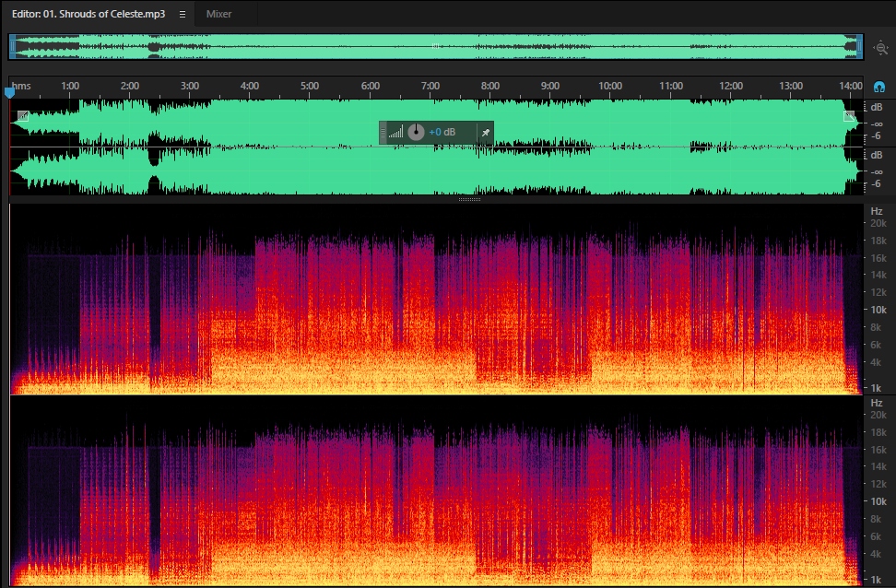Click the fade-in handle on the waveform
Screen dimensions: 896x588
click(23, 116)
